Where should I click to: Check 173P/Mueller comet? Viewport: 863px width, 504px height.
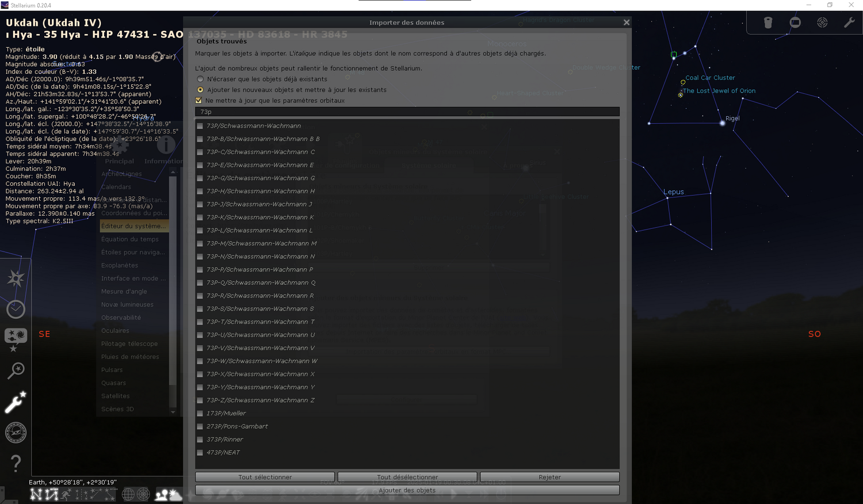point(200,414)
